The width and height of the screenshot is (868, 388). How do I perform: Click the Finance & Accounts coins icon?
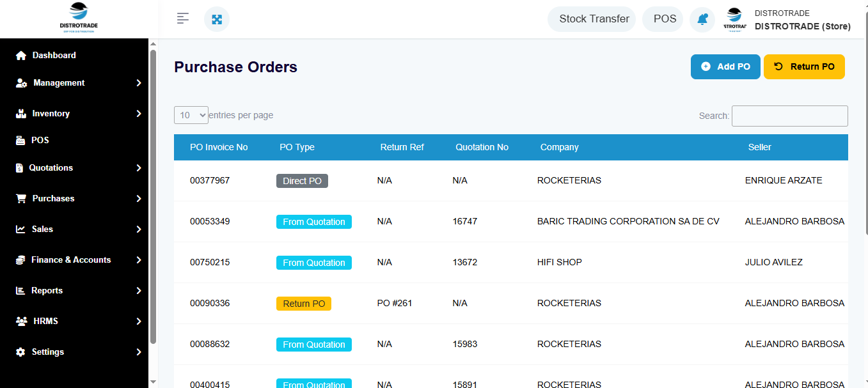coord(20,260)
